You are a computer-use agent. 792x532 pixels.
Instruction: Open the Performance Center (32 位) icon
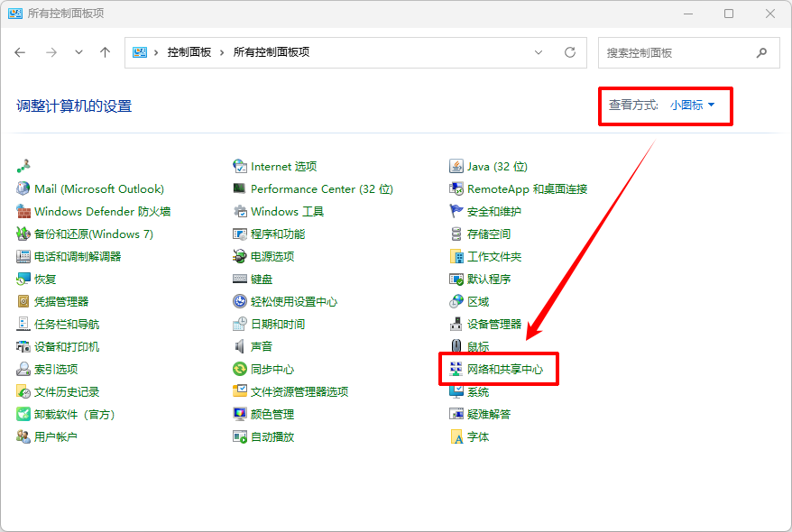(239, 188)
